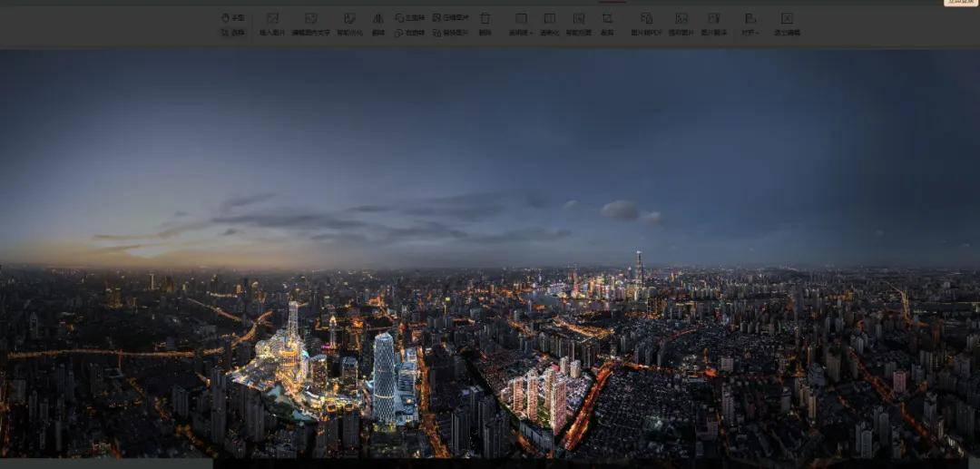Click the insert picture (插入图片) icon
Image resolution: width=980 pixels, height=469 pixels.
[x=272, y=24]
